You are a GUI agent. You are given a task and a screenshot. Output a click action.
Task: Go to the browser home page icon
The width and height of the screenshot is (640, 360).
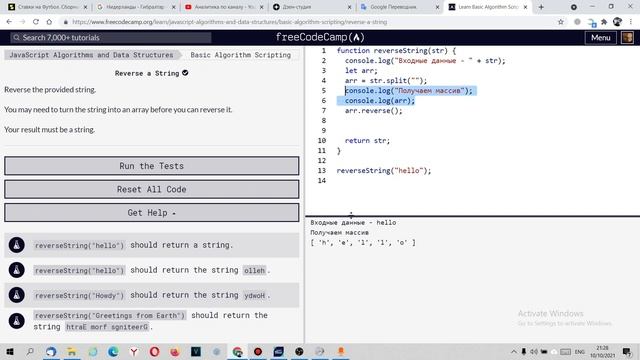pos(49,22)
